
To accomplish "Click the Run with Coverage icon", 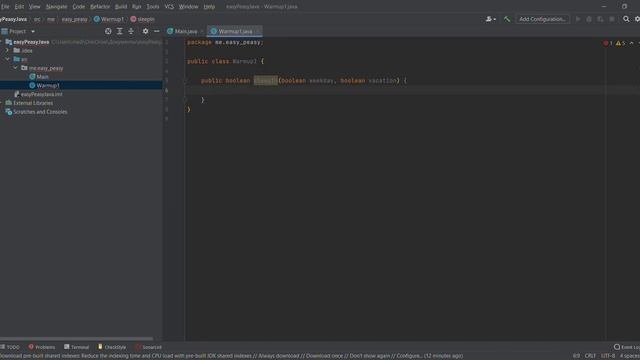I will (600, 19).
